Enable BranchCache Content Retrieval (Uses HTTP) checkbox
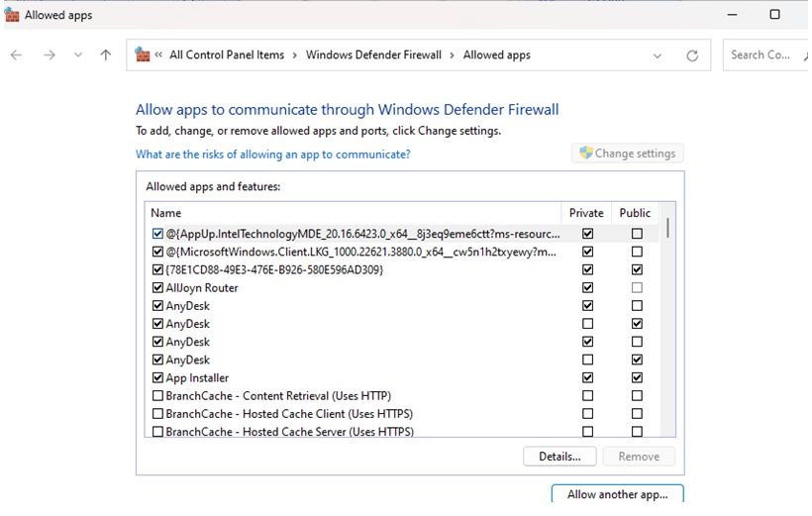The width and height of the screenshot is (812, 516). click(157, 396)
